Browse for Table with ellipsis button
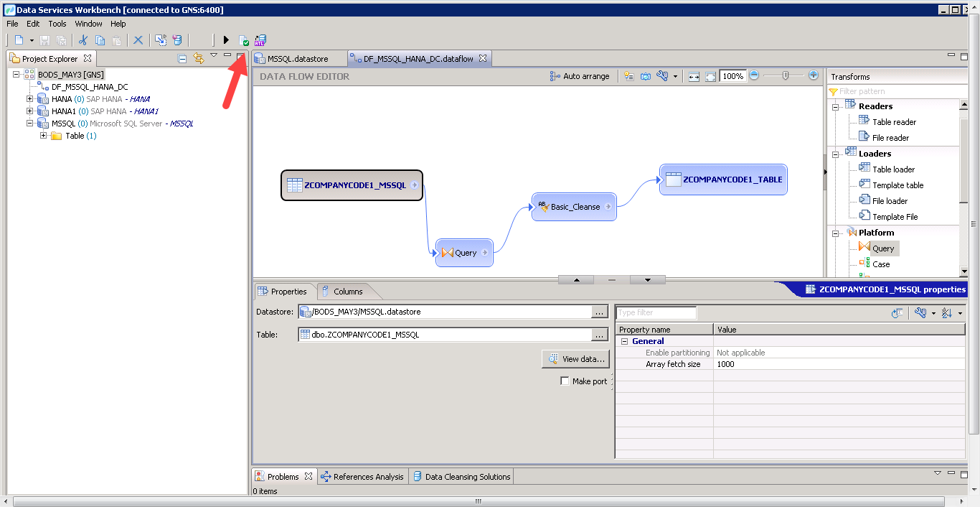This screenshot has height=507, width=980. coord(600,335)
